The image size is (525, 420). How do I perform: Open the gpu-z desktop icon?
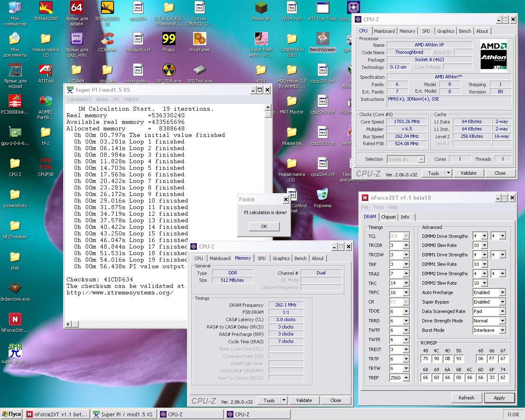15,136
